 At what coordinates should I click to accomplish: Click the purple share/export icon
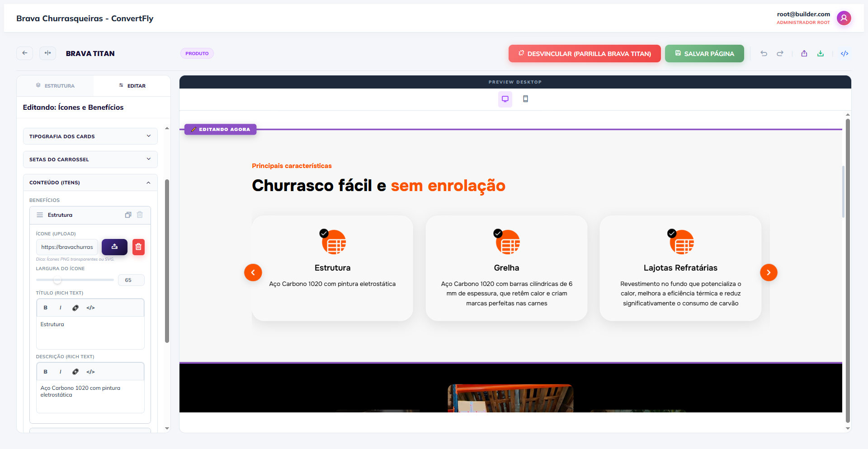click(x=804, y=53)
